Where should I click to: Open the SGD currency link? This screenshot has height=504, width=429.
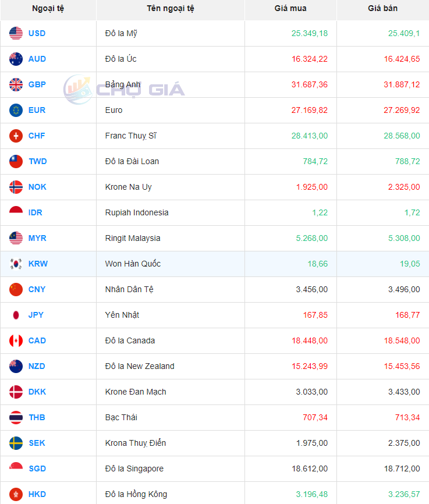37,468
